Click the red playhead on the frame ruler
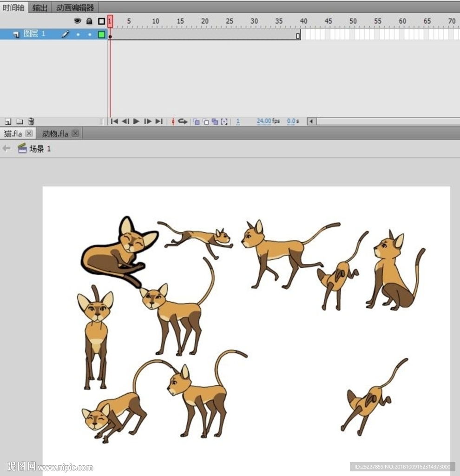This screenshot has height=476, width=460. (110, 21)
